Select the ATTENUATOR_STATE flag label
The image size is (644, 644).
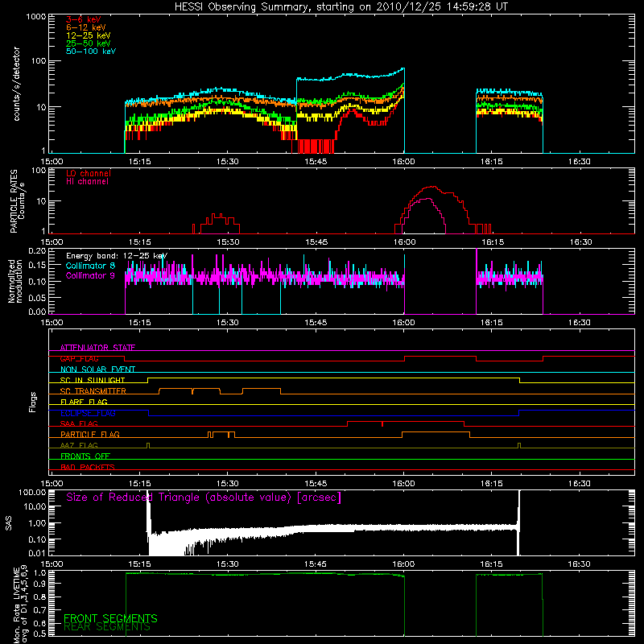click(97, 348)
